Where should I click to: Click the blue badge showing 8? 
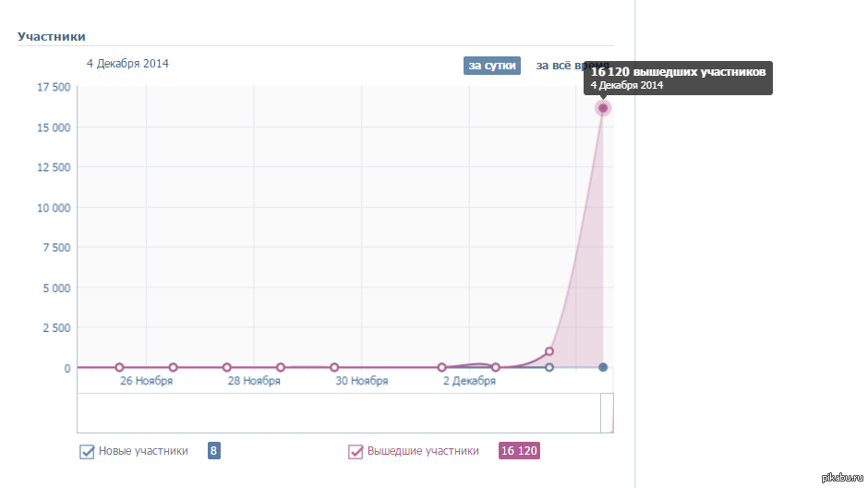[x=214, y=451]
